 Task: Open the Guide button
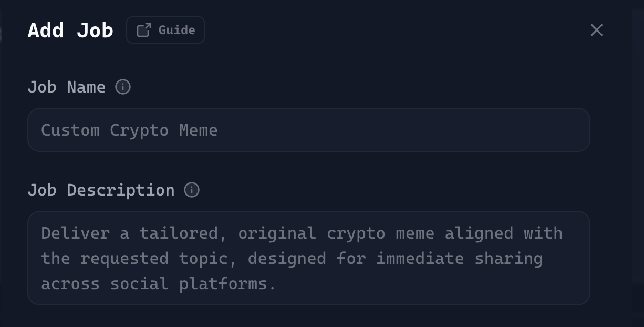point(165,30)
